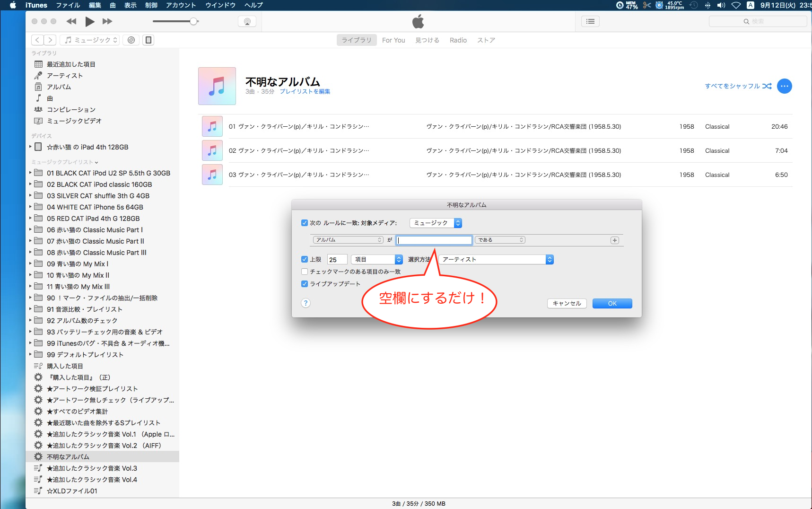Viewport: 812px width, 509px height.
Task: Click the 上限 number field showing 25
Action: 338,259
